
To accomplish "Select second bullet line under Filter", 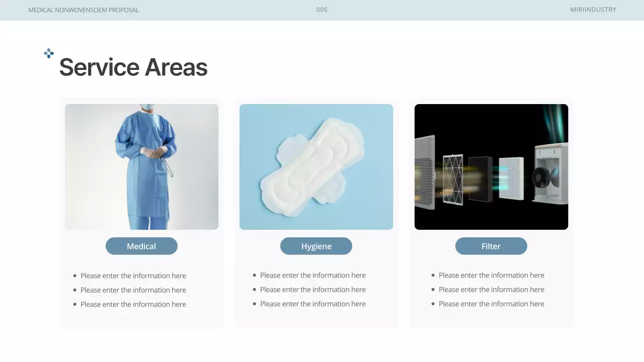I will click(x=492, y=290).
